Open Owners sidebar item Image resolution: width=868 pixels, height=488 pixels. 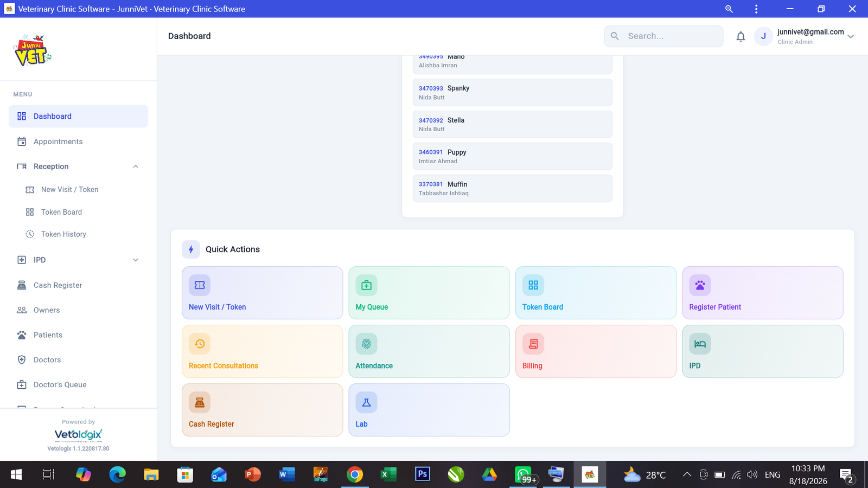pos(78,310)
